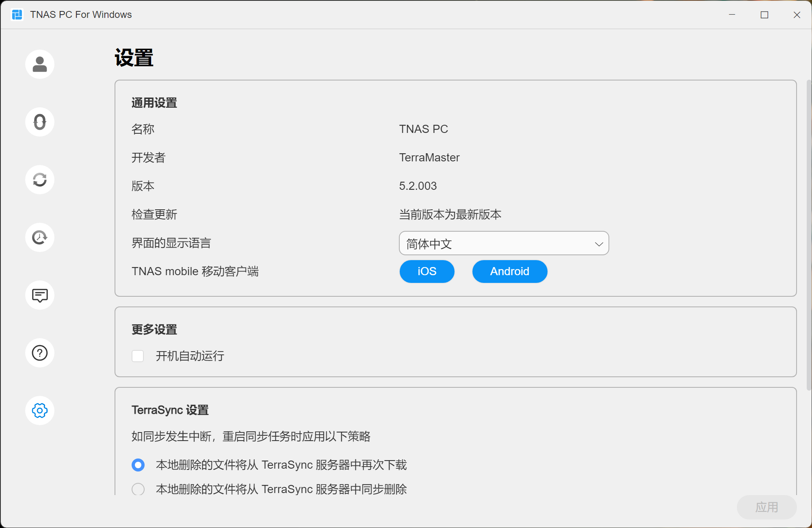Click the TNAS PC app logo in title bar
Viewport: 812px width, 528px height.
click(17, 15)
